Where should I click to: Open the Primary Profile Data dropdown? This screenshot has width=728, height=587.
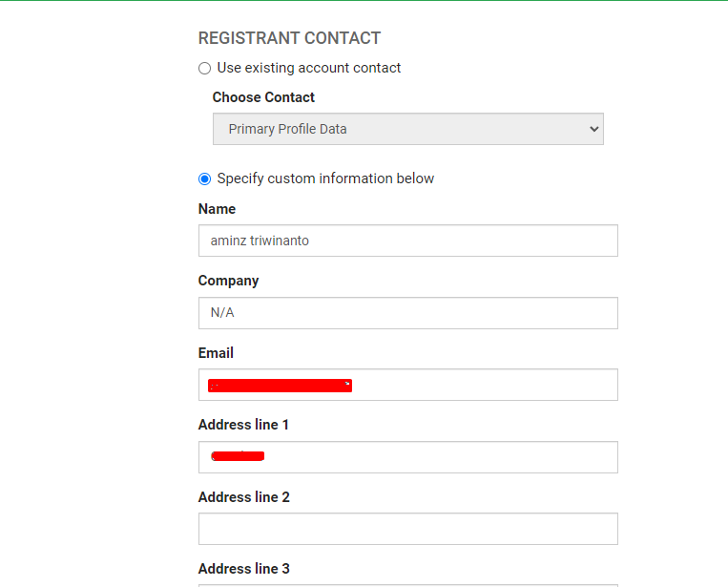[x=408, y=129]
